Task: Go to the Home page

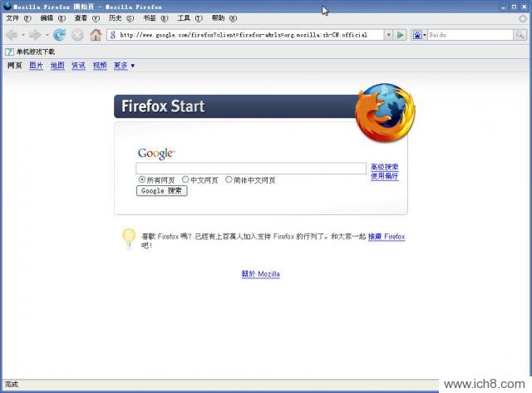Action: [x=96, y=35]
